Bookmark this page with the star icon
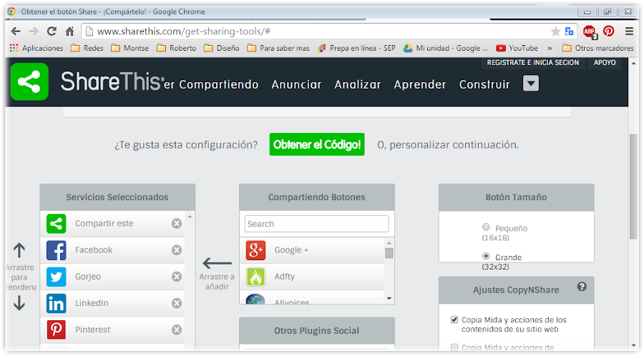The image size is (644, 356). (x=555, y=31)
